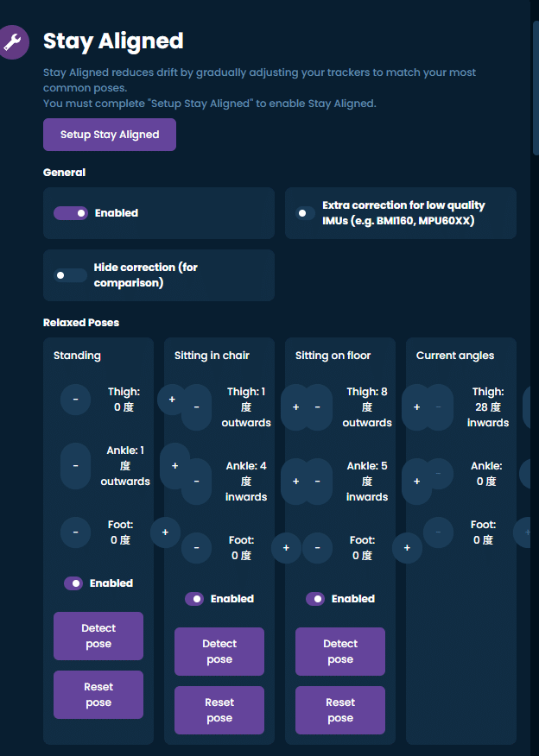Toggle the General Enabled switch

pos(71,213)
